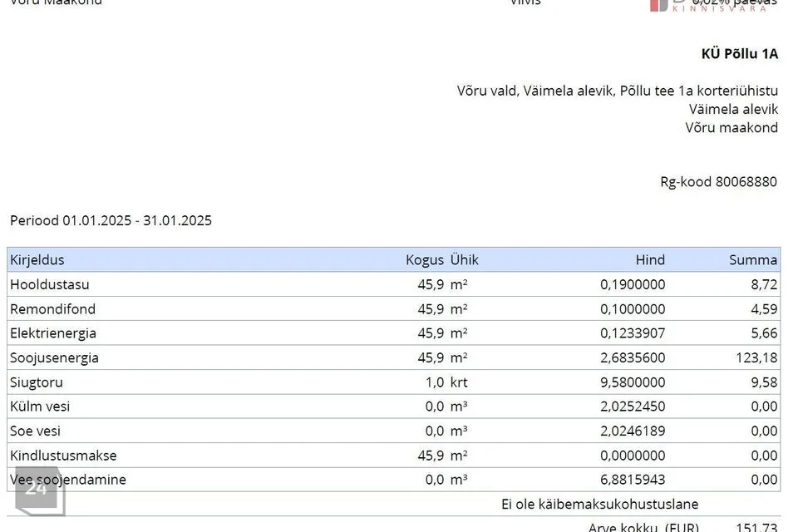Click the Kogus column header
Image resolution: width=798 pixels, height=532 pixels.
[x=424, y=259]
